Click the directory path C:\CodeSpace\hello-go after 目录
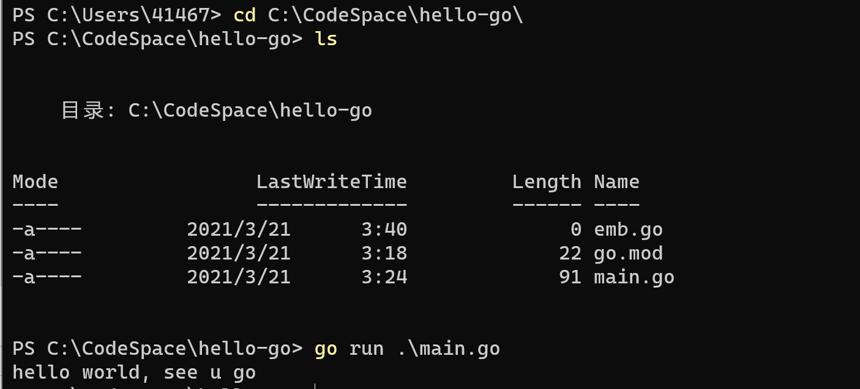Viewport: 860px width, 389px height. point(250,110)
